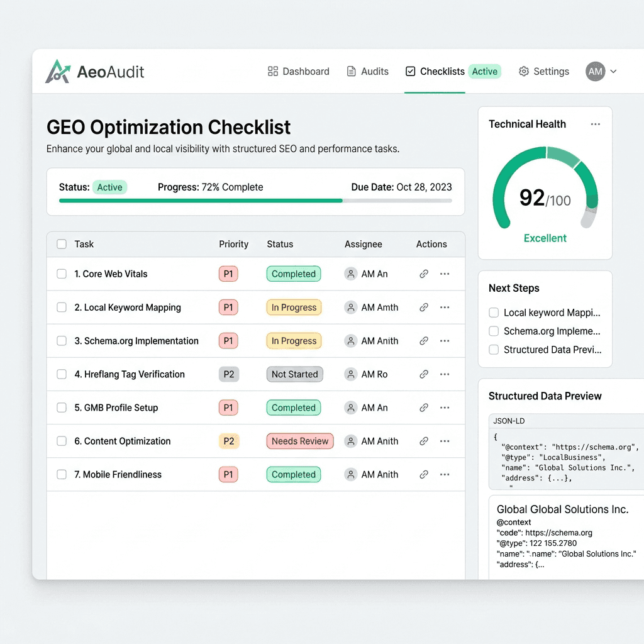Copy link for Schema.org Implementation task

point(424,341)
